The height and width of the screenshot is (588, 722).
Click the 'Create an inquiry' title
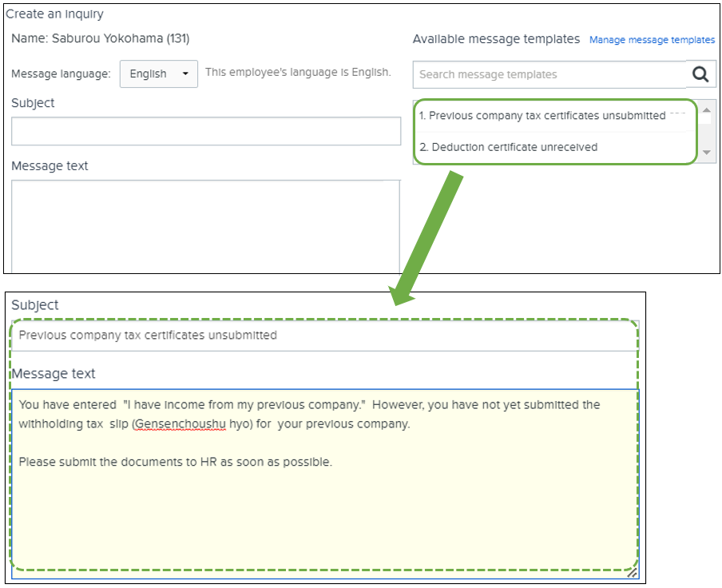point(55,14)
